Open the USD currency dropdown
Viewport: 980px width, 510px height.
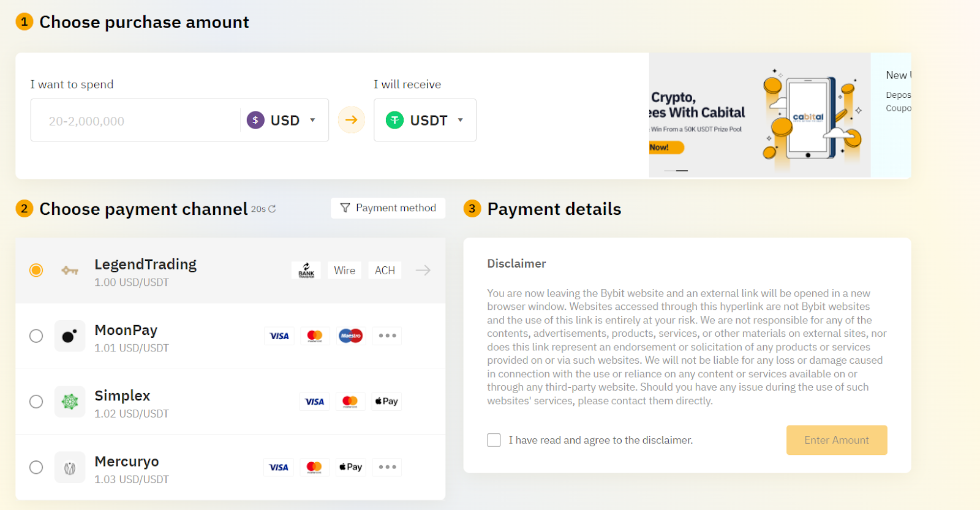[x=281, y=120]
